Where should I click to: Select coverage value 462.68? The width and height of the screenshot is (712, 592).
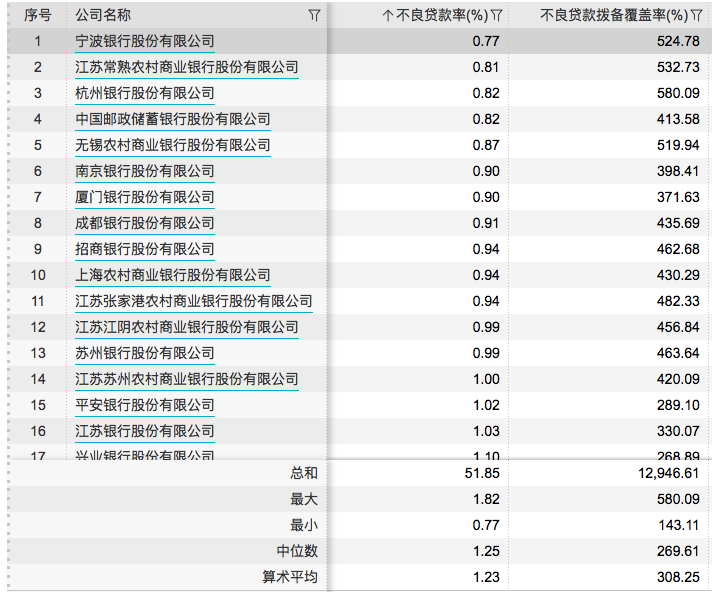click(x=678, y=249)
